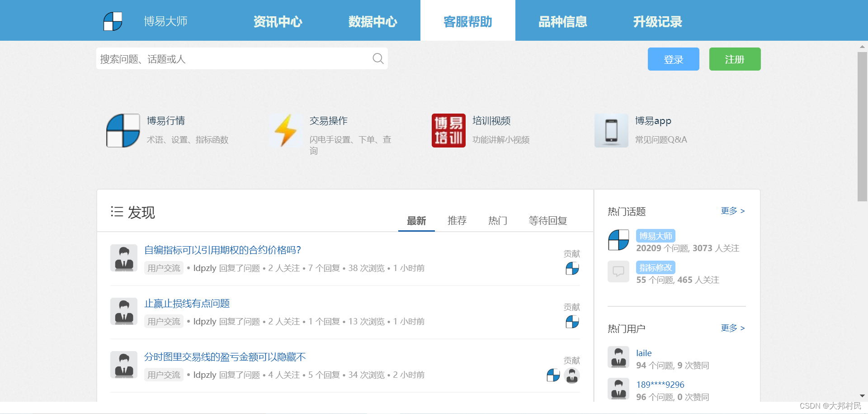
Task: Open 数据中心 navigation item
Action: (373, 21)
